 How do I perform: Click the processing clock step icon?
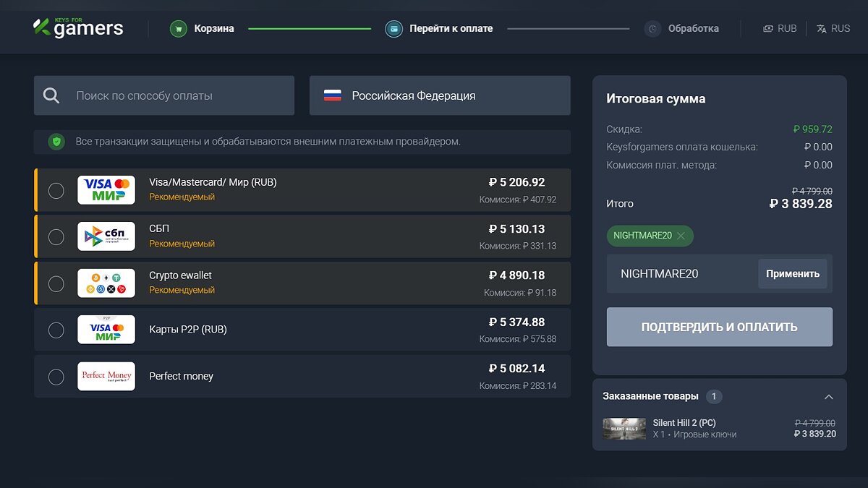652,29
